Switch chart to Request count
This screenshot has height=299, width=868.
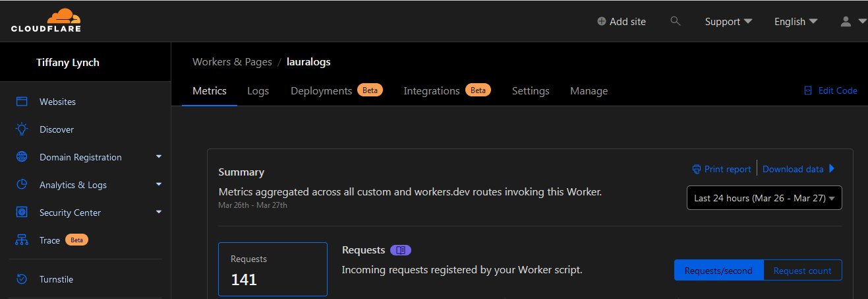tap(802, 271)
